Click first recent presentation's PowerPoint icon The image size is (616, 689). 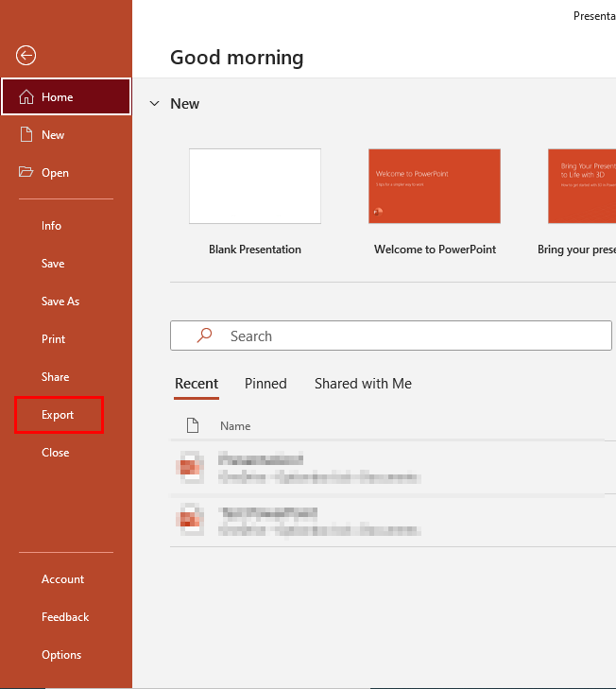tap(192, 466)
